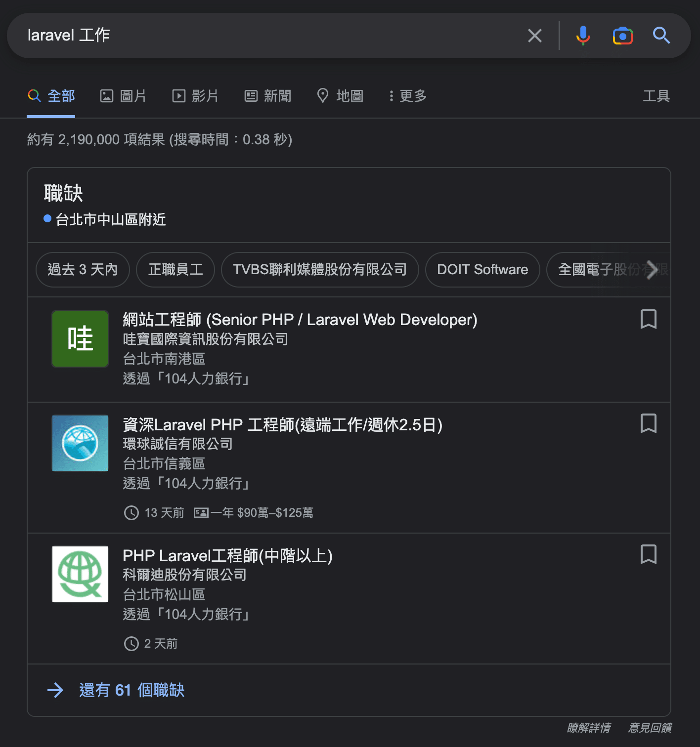Click results count text 約有 2,190,000 項結果
The height and width of the screenshot is (747, 700).
[x=96, y=140]
